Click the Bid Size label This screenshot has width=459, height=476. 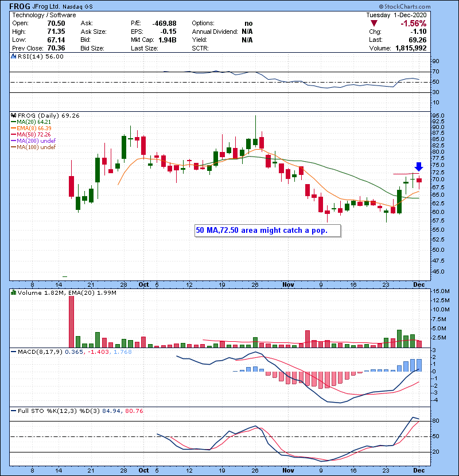pos(92,48)
